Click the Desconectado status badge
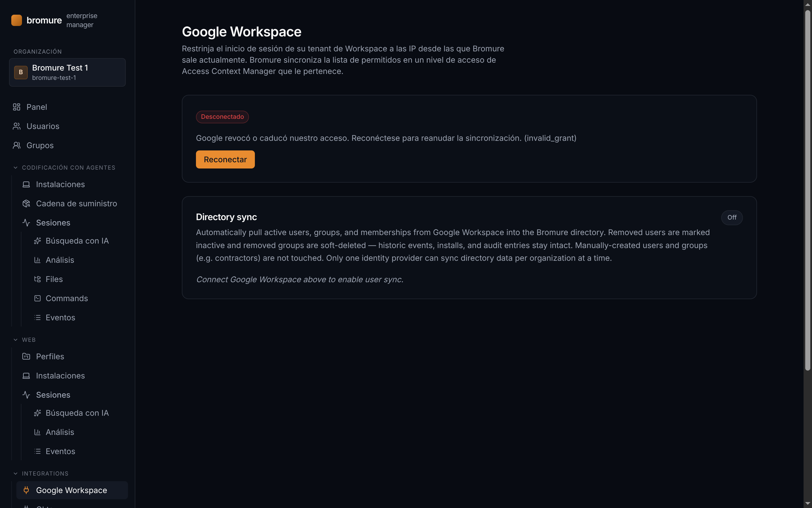This screenshot has width=812, height=508. point(222,117)
